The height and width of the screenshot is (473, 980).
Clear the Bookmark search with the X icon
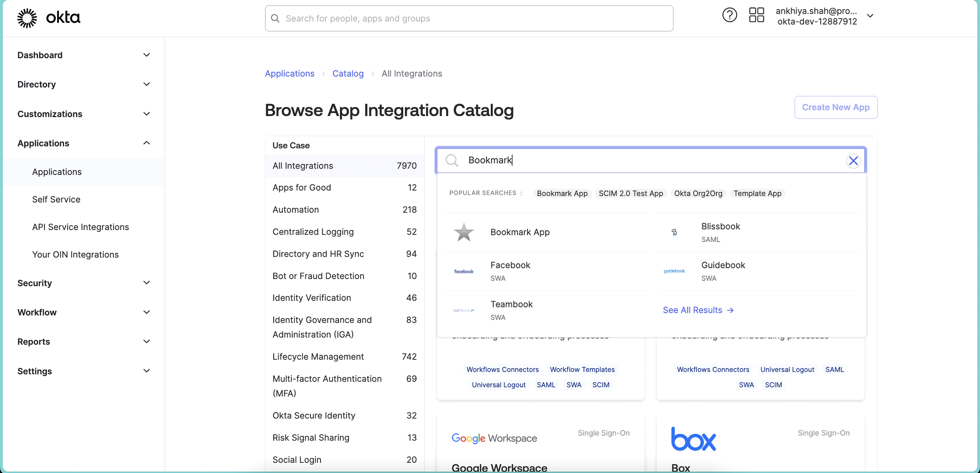(x=853, y=160)
